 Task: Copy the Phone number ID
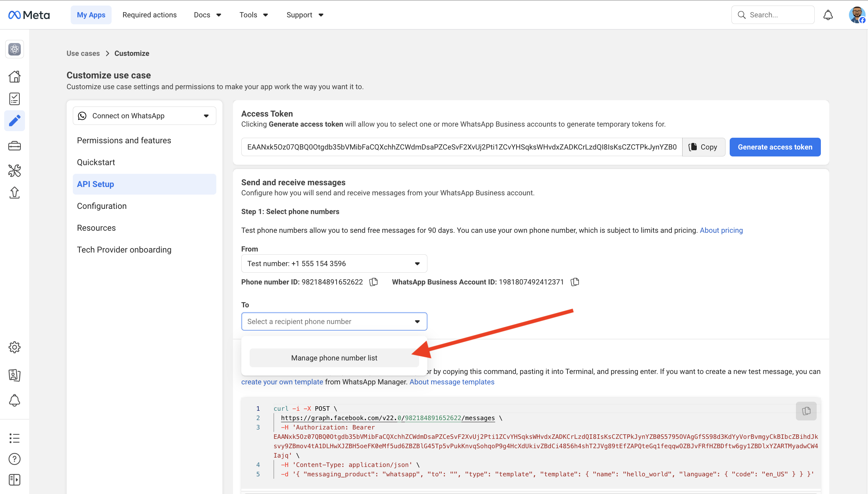click(373, 282)
